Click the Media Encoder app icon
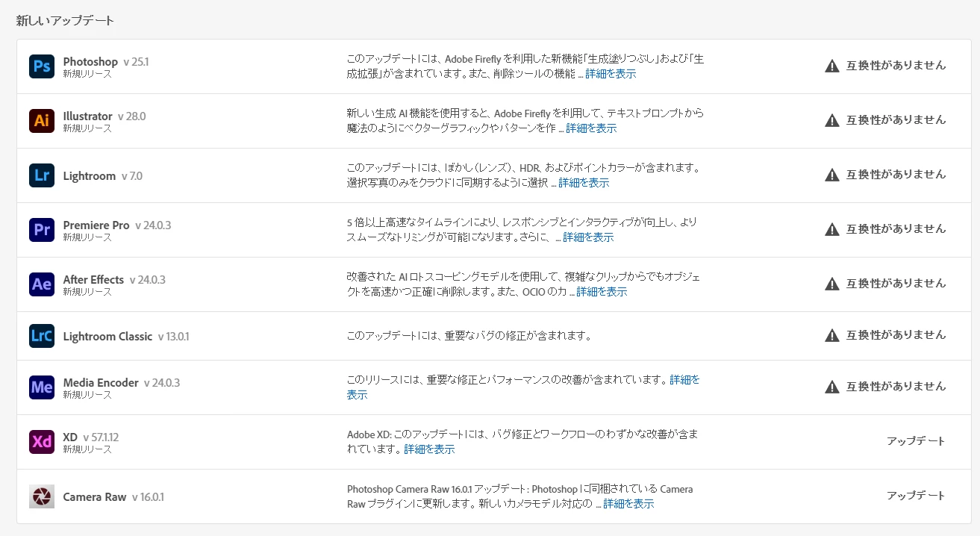This screenshot has width=980, height=536. pos(42,387)
